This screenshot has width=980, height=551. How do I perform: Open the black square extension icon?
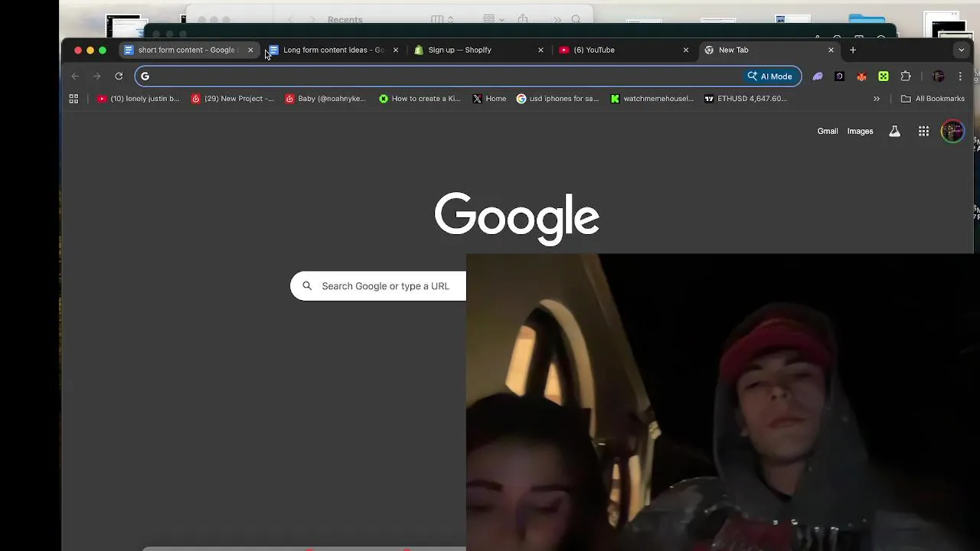(840, 76)
